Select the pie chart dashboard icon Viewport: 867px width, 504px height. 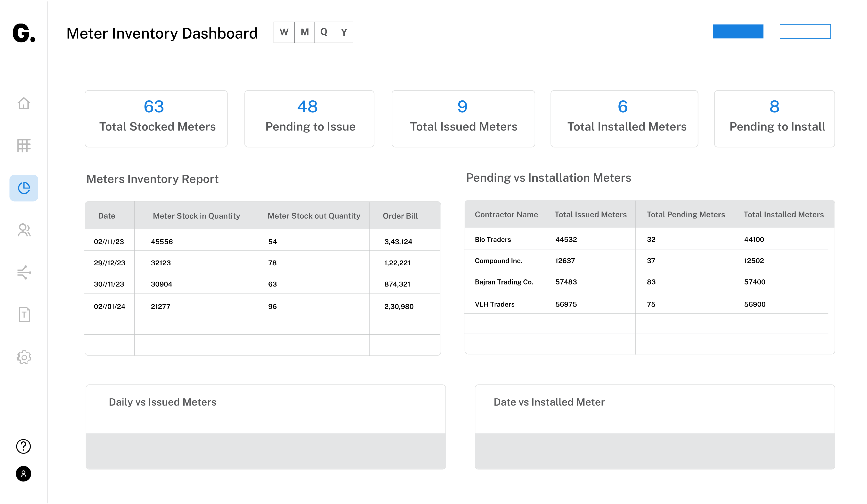click(x=24, y=188)
